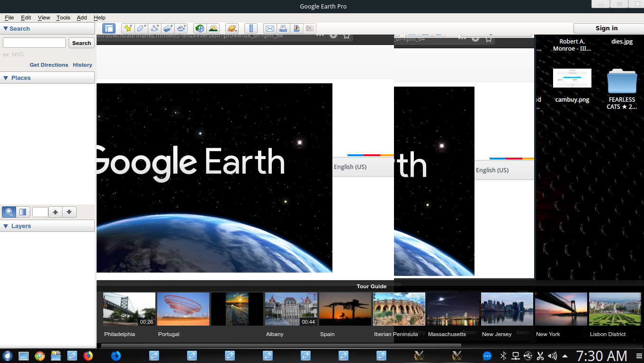
Task: Select the Ruler measuring tool
Action: (x=251, y=28)
